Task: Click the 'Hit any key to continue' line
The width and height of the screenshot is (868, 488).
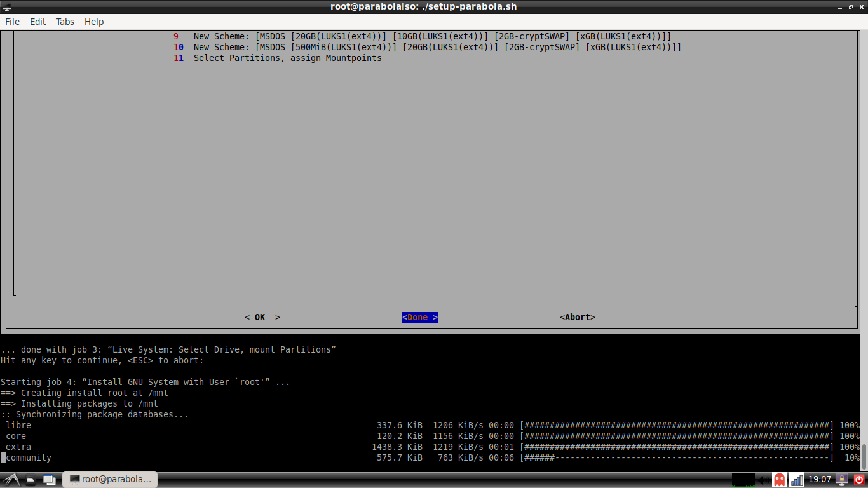Action: click(x=102, y=360)
